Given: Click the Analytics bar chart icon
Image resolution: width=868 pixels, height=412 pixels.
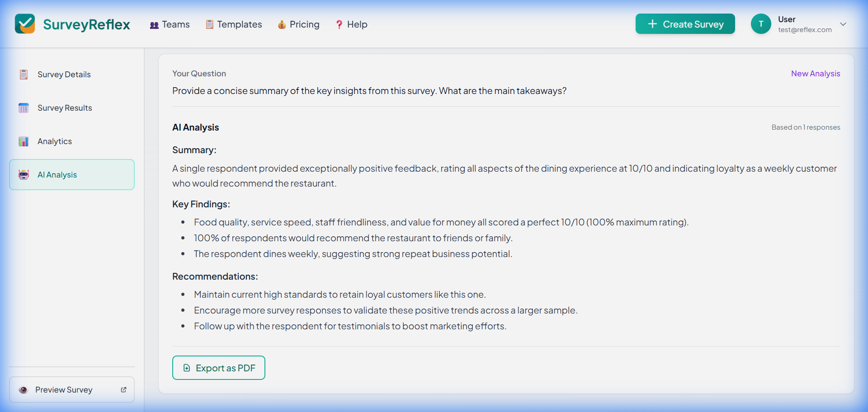Looking at the screenshot, I should 24,141.
